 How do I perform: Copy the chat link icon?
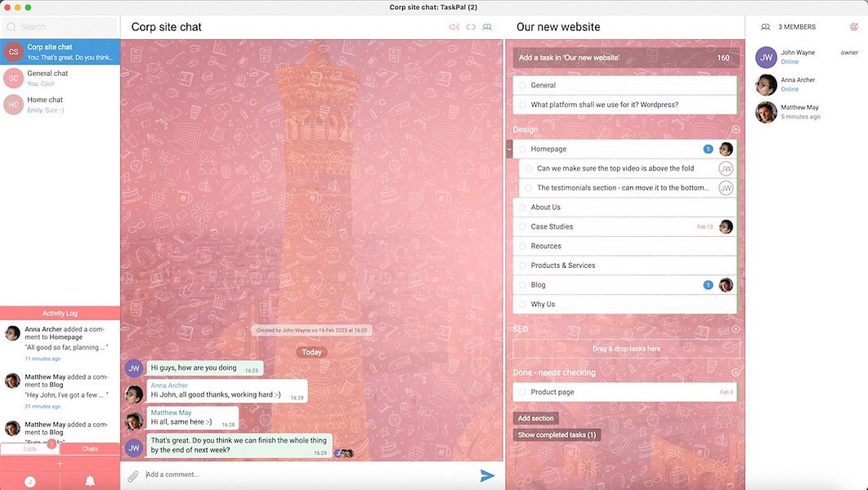470,27
